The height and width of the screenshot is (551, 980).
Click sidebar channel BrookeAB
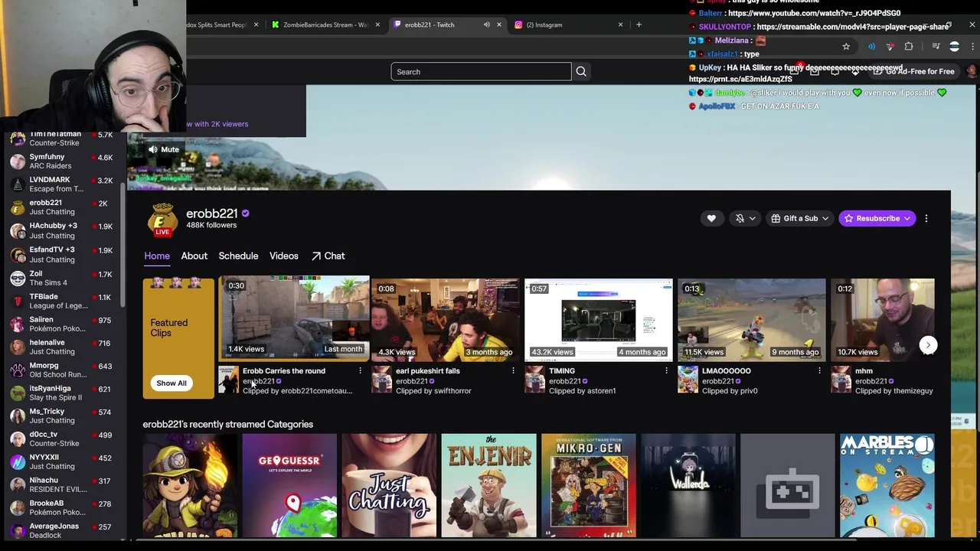tap(63, 507)
